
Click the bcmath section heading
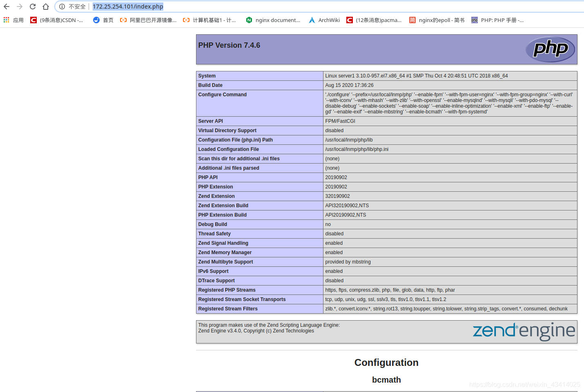pos(386,380)
